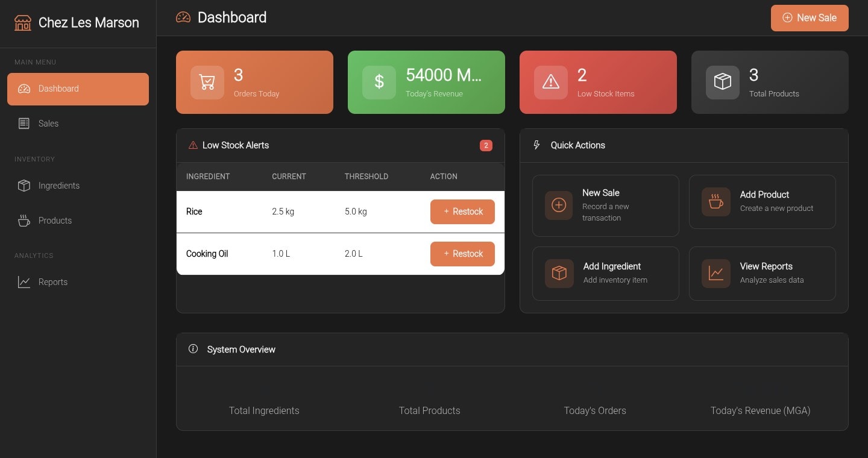Viewport: 868px width, 458px height.
Task: Open the Today's Revenue summary card
Action: click(426, 83)
